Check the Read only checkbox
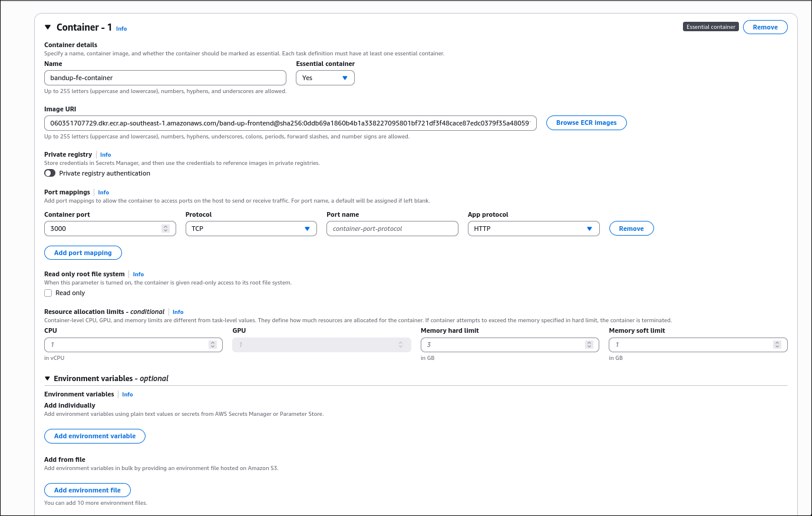812x516 pixels. coord(48,293)
